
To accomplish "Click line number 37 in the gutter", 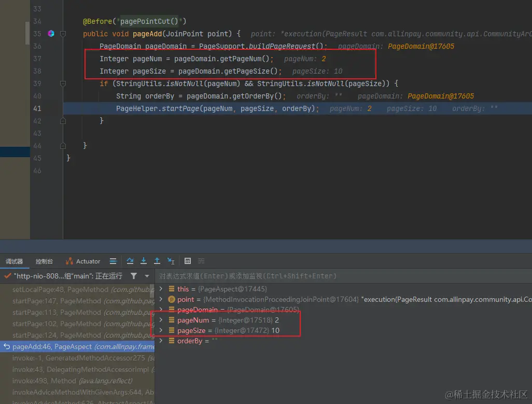I will (x=37, y=59).
